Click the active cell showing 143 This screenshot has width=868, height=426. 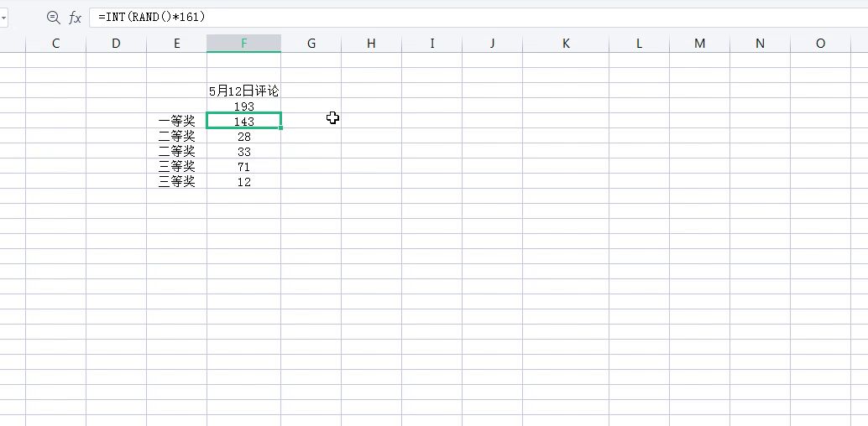(243, 122)
